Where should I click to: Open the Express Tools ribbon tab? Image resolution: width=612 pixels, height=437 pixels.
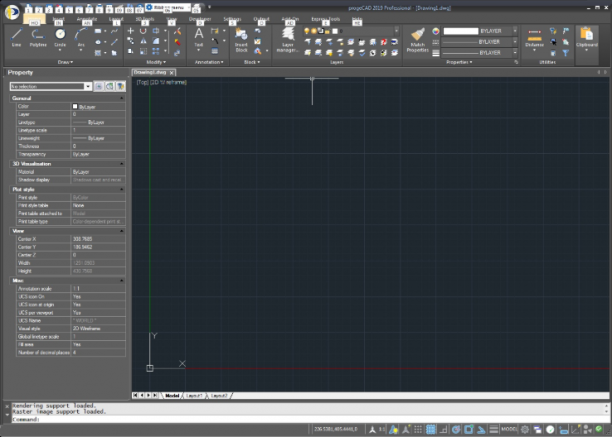click(326, 19)
